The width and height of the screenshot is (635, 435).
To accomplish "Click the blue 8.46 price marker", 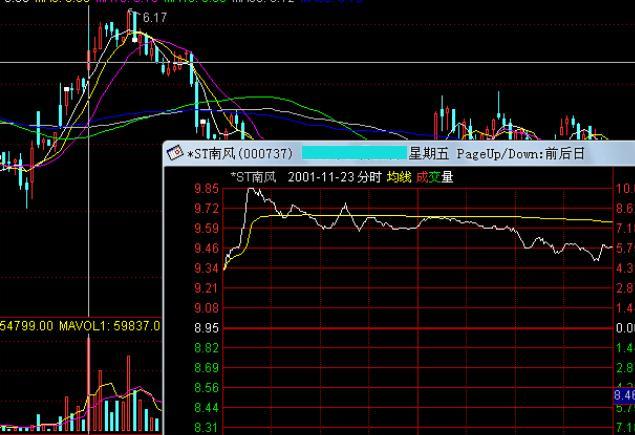I will (x=624, y=396).
